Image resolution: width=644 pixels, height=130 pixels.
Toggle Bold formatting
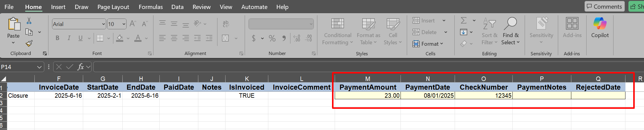[57, 38]
